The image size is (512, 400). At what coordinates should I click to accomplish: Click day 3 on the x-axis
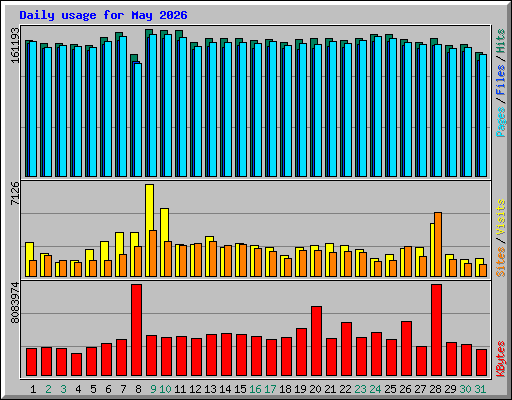point(63,389)
